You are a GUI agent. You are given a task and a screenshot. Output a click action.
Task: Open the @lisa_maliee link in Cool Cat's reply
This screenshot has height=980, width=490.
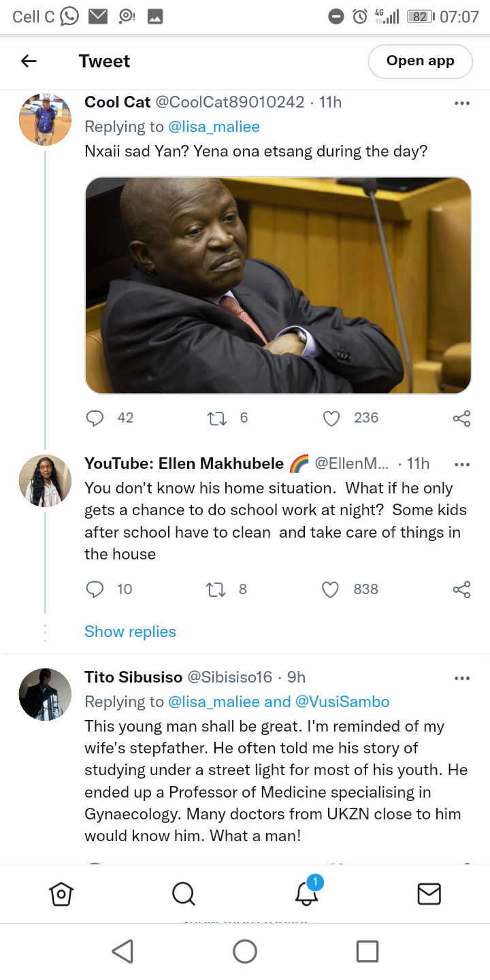click(214, 127)
